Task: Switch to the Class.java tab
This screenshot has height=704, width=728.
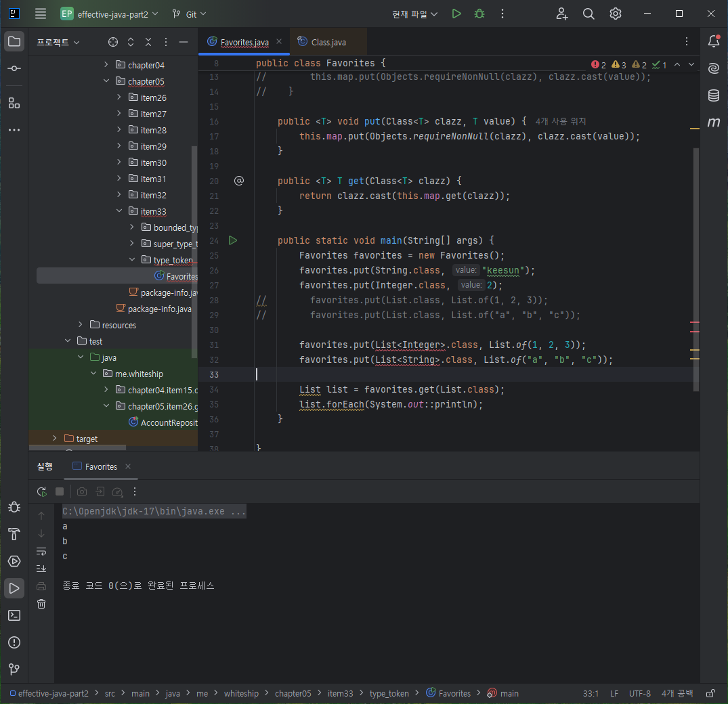Action: tap(328, 42)
